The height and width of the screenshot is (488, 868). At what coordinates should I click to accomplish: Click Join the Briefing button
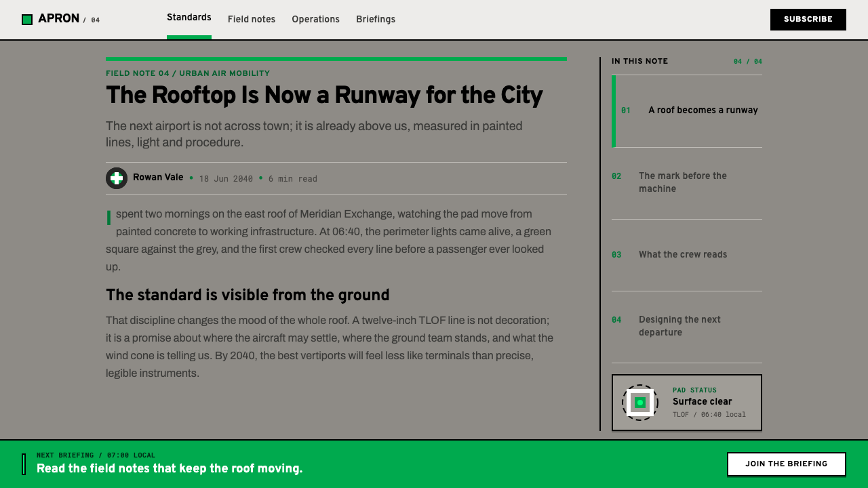coord(787,464)
